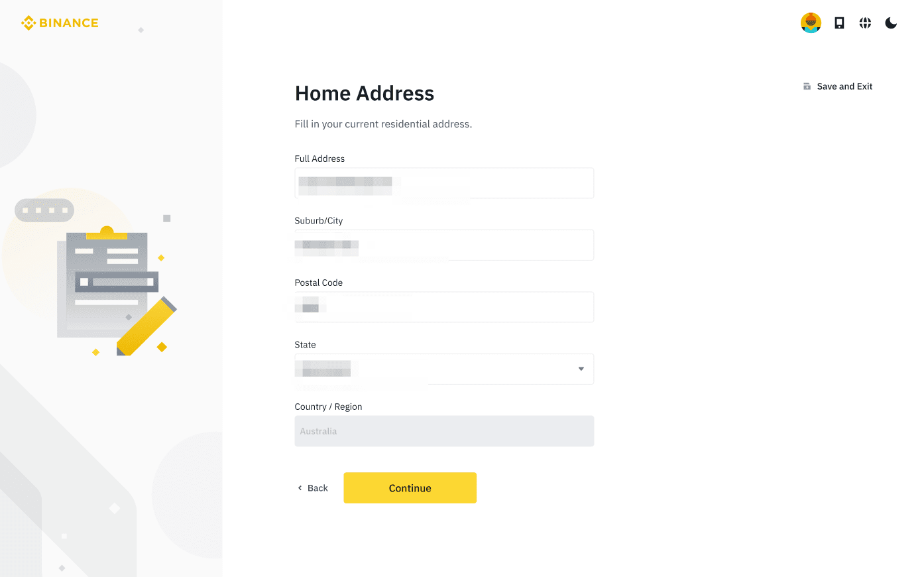Click the download app phone icon
The height and width of the screenshot is (577, 924).
tap(839, 23)
